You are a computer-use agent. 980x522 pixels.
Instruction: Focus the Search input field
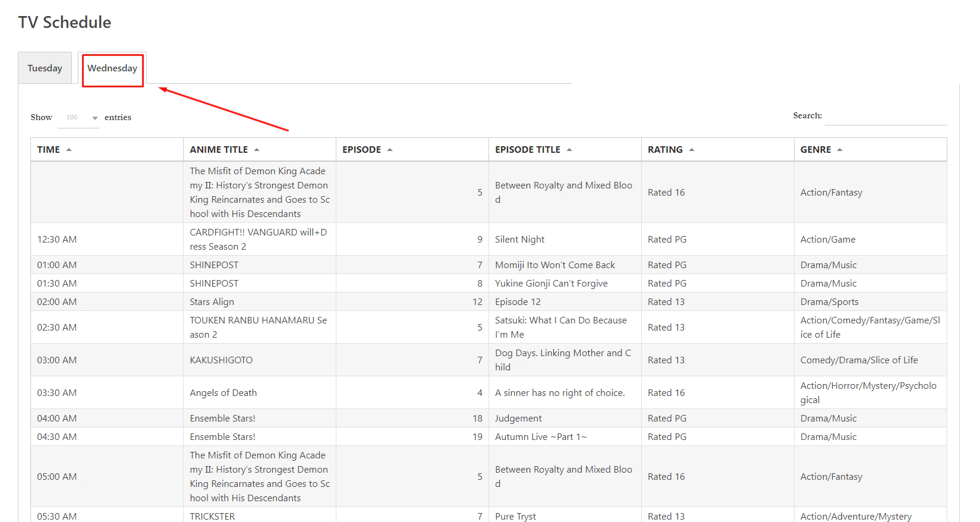click(886, 116)
